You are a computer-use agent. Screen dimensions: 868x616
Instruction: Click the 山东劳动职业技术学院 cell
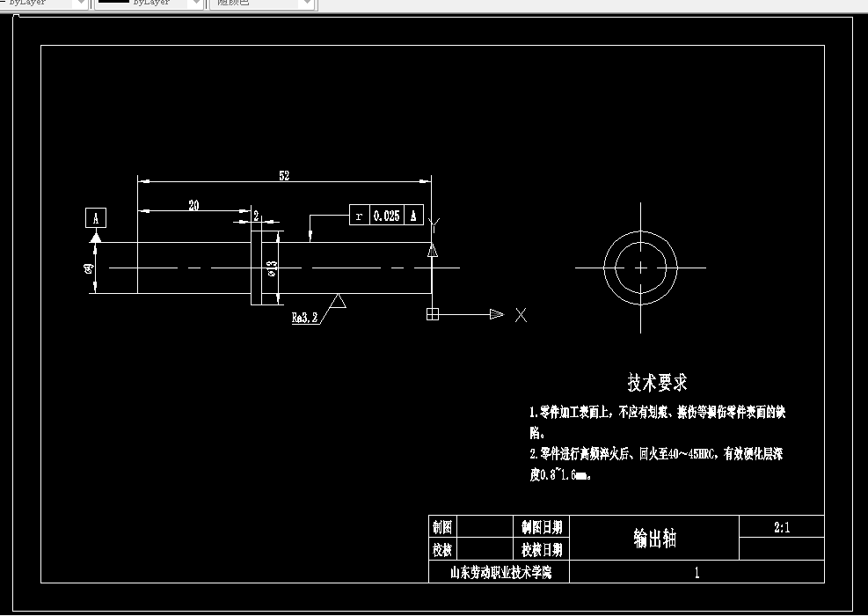pos(500,572)
